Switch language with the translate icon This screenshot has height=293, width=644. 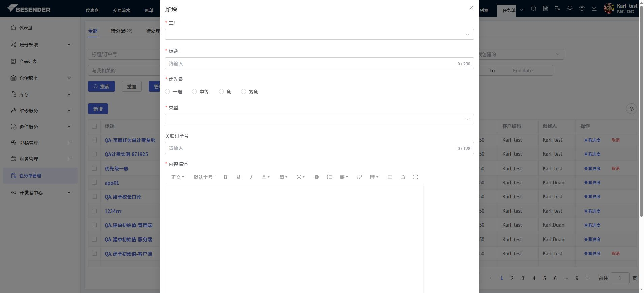point(558,9)
